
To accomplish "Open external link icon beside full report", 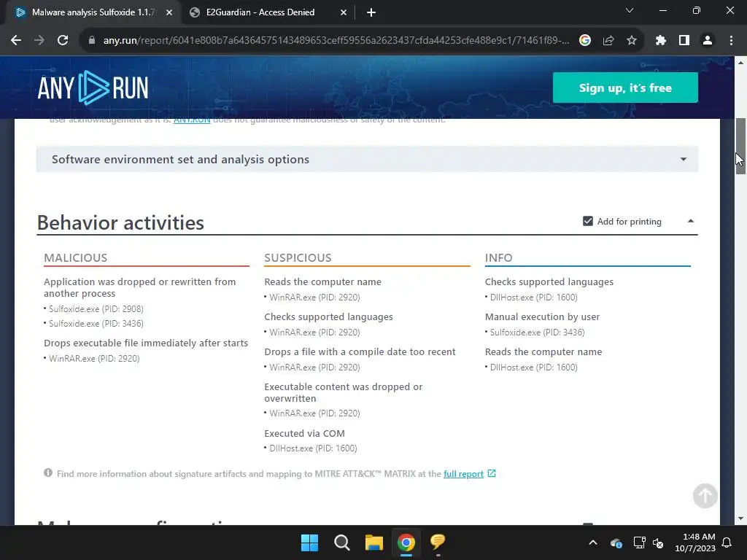I will pos(492,473).
